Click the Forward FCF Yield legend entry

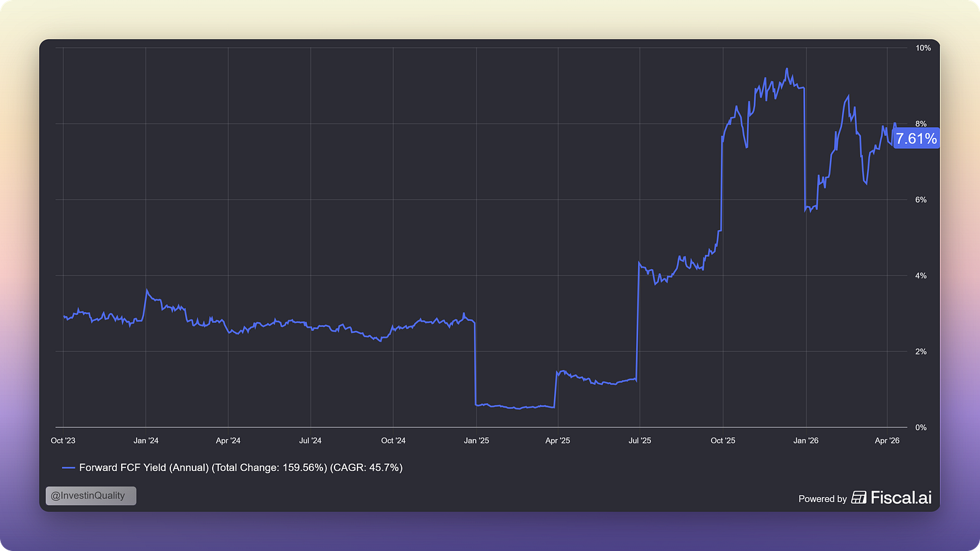[x=232, y=468]
